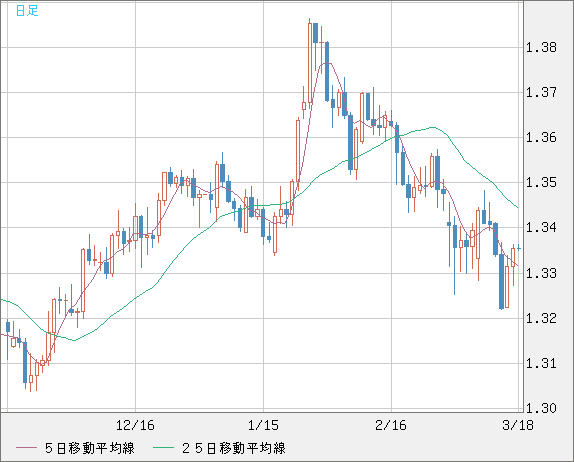Image resolution: width=574 pixels, height=462 pixels.
Task: Click the 12/16 date axis label
Action: 135,425
